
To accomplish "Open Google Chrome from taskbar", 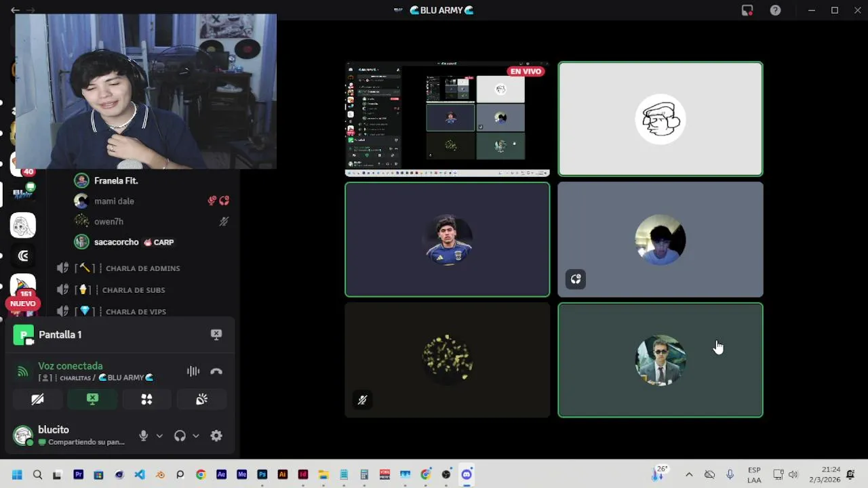I will pyautogui.click(x=201, y=474).
